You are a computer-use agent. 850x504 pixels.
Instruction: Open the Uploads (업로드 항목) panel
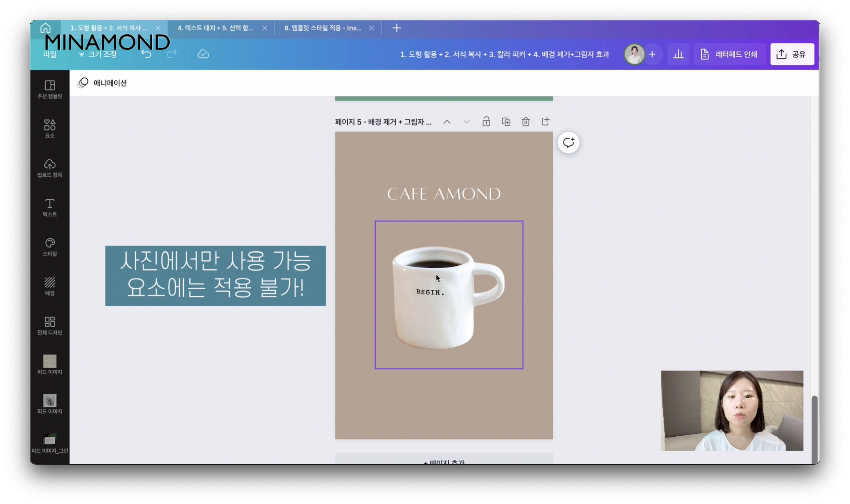click(50, 168)
